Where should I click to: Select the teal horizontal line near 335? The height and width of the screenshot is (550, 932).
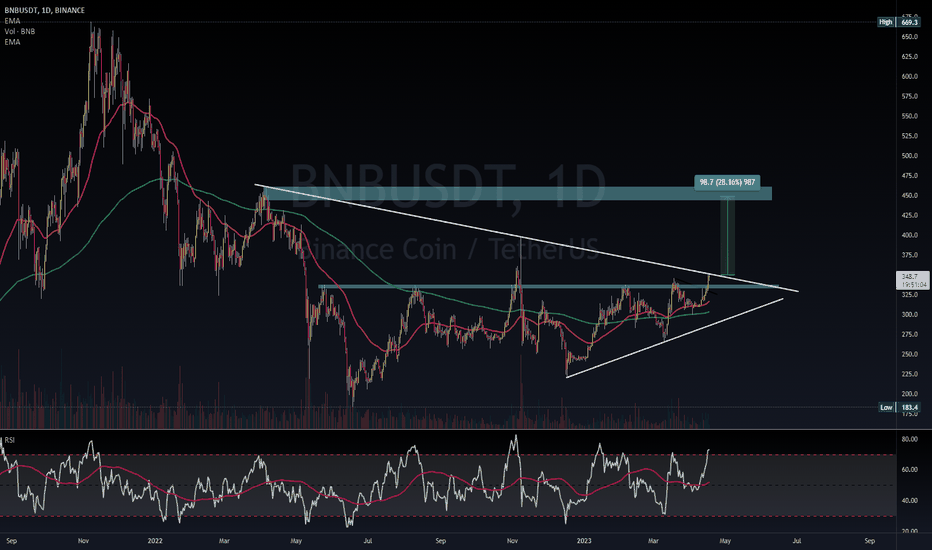[x=548, y=287]
